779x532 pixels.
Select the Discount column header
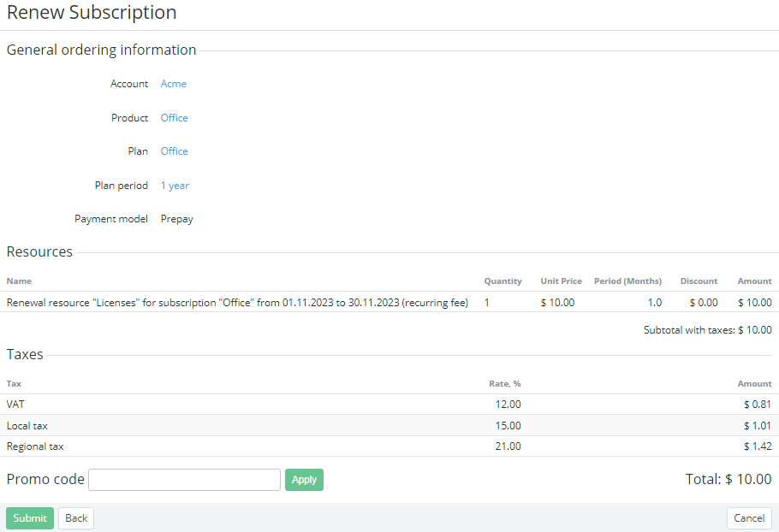699,281
